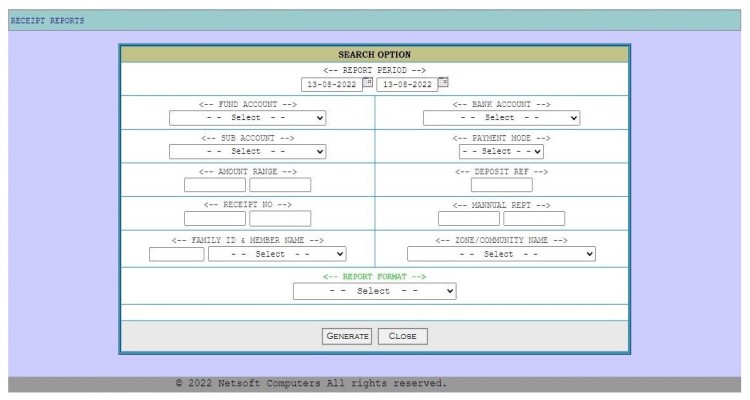Click the second Receipt No input box

click(280, 219)
